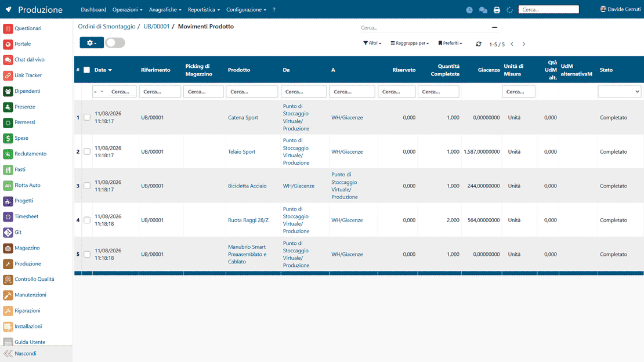Expand the Operazioni menu

click(x=127, y=9)
